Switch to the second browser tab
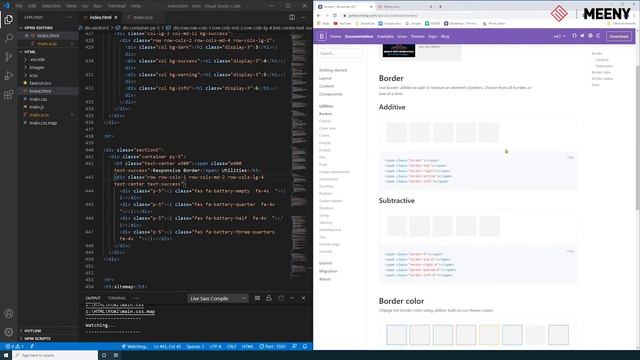 click(x=404, y=7)
